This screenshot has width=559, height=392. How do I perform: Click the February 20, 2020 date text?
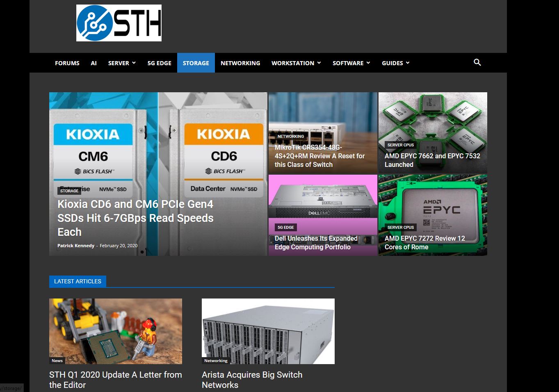tap(119, 246)
